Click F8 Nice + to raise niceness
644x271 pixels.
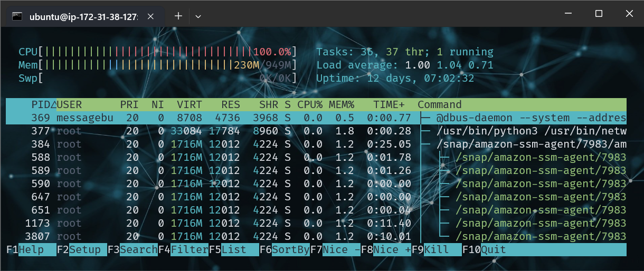pyautogui.click(x=385, y=249)
